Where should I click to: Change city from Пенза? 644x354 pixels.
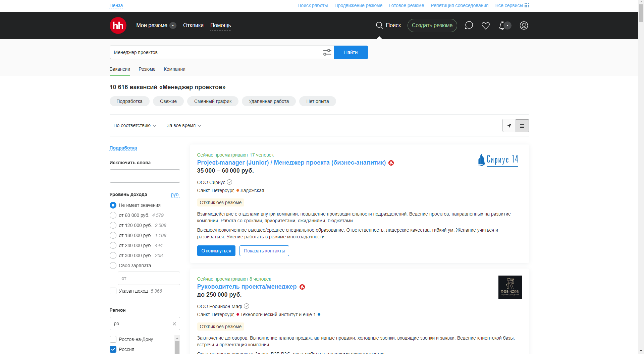(116, 5)
